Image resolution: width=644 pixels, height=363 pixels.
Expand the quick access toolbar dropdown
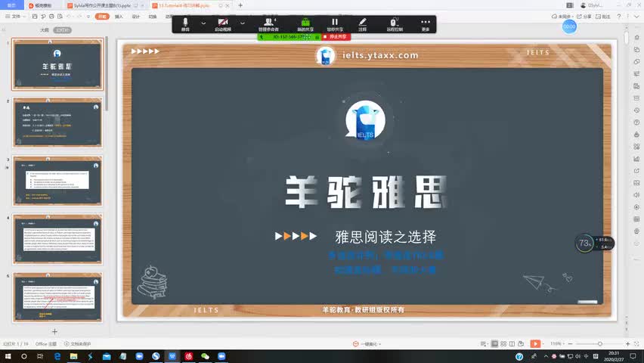88,17
